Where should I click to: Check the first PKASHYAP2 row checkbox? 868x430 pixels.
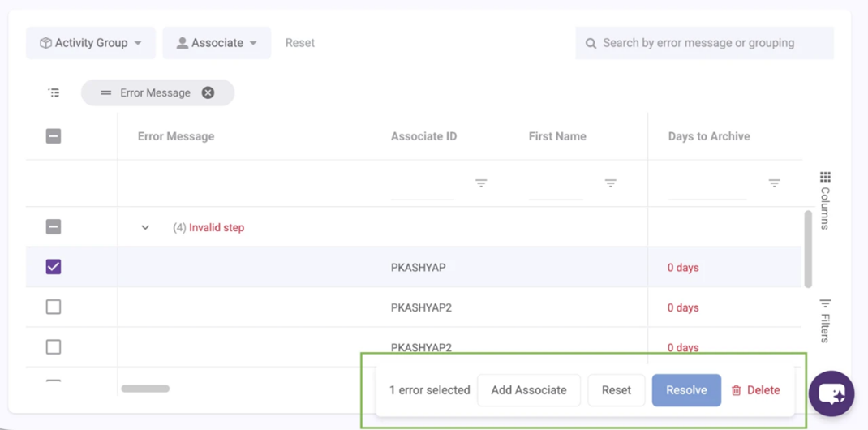54,307
